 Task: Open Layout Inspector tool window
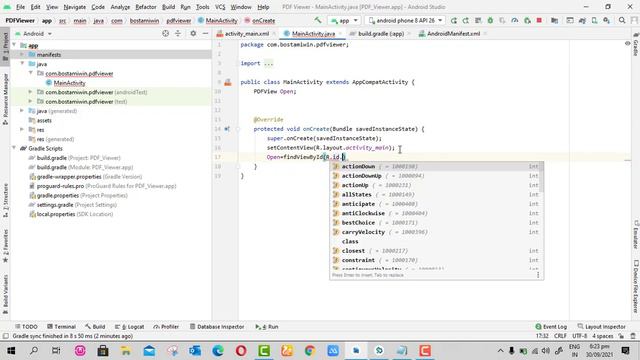(x=601, y=327)
